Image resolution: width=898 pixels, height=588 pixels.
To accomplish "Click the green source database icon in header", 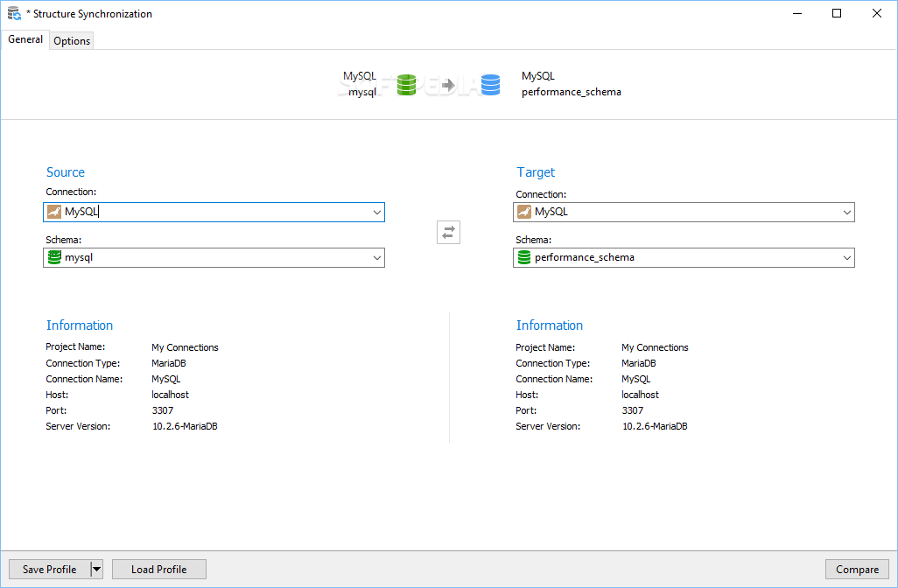I will coord(407,85).
